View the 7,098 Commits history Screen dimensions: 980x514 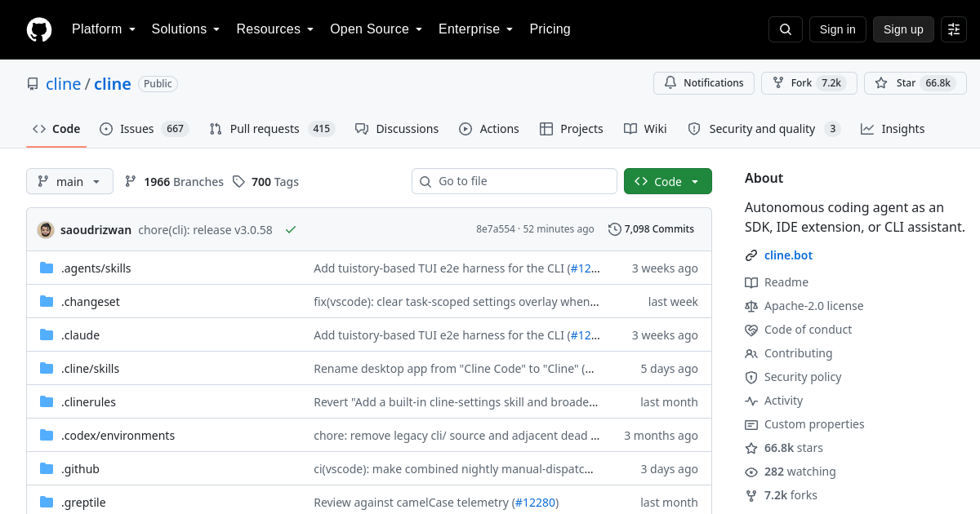click(x=652, y=229)
